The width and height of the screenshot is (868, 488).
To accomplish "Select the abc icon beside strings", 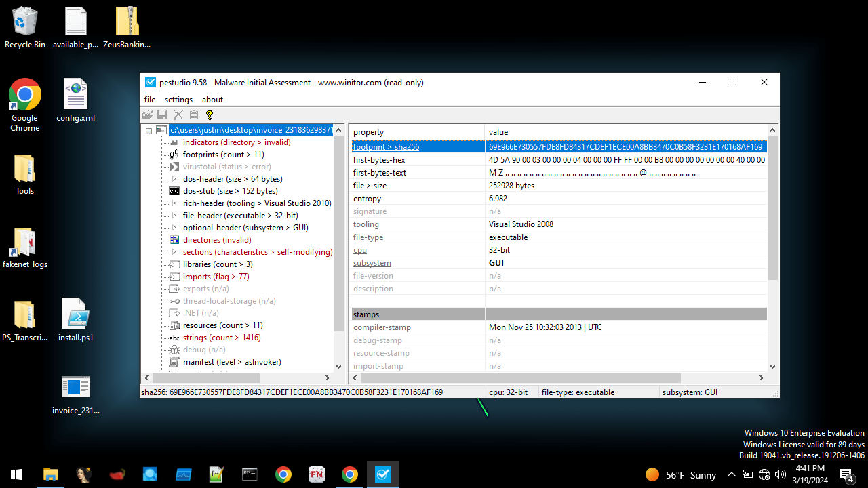I will click(x=174, y=337).
